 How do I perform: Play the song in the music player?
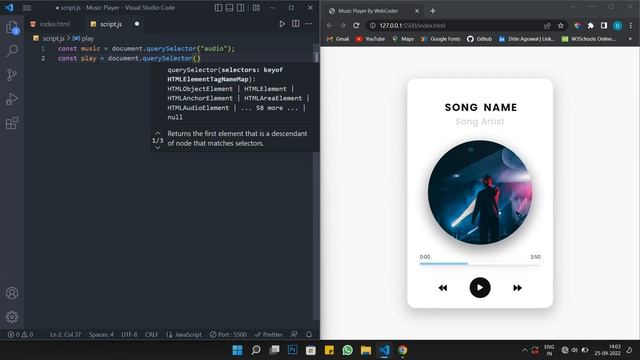(x=480, y=288)
